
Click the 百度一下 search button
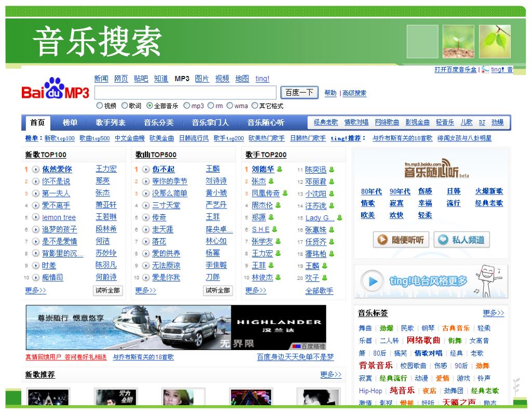point(299,93)
